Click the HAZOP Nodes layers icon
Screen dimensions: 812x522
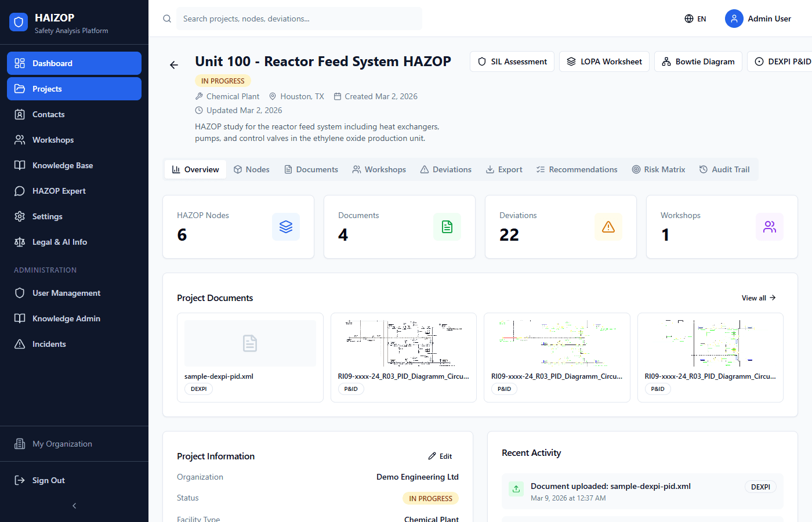pos(285,227)
